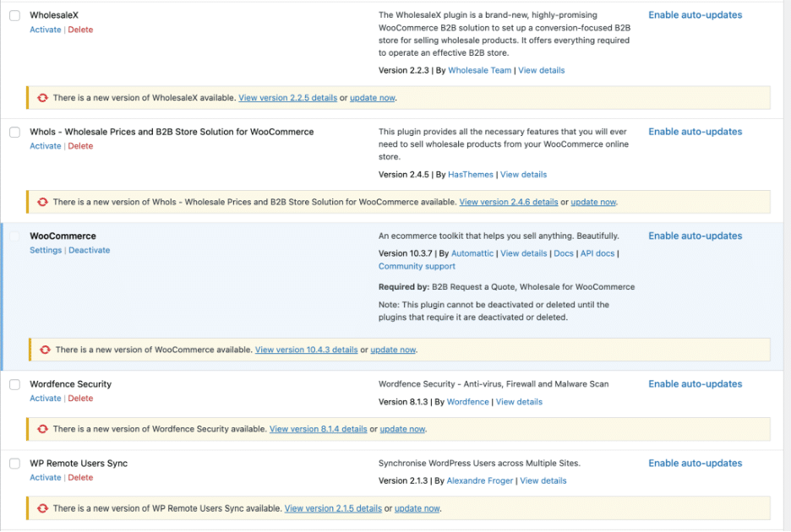
Task: Activate WP Remote Users Sync
Action: point(46,478)
